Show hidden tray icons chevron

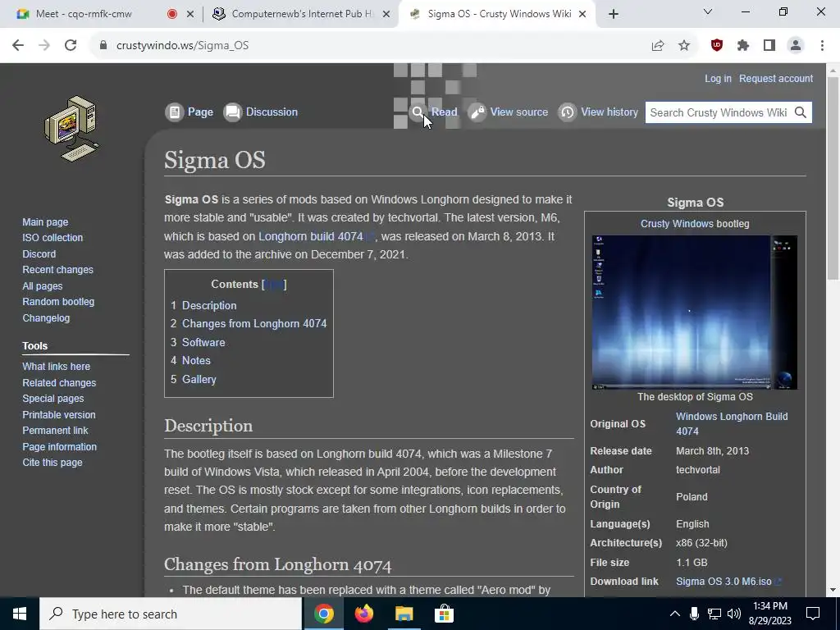click(675, 614)
